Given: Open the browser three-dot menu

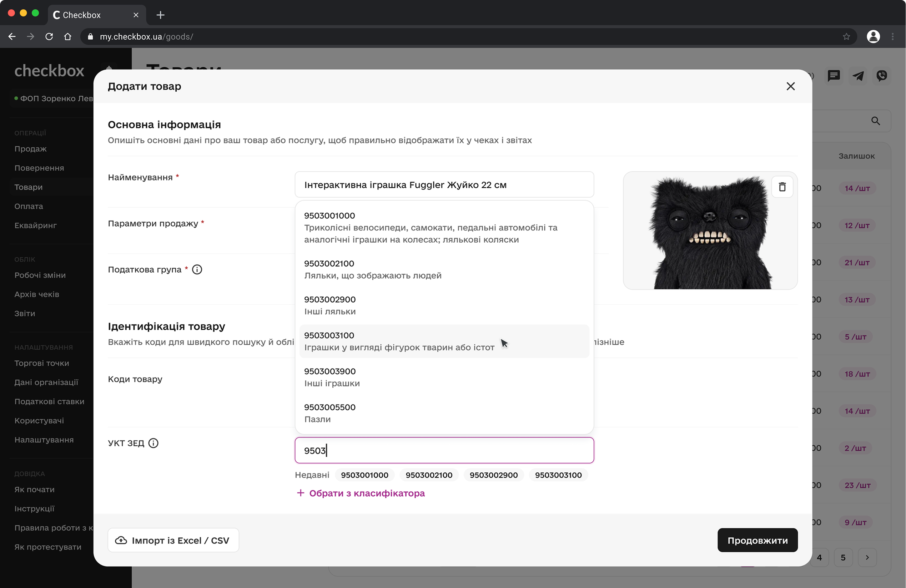Looking at the screenshot, I should click(893, 36).
